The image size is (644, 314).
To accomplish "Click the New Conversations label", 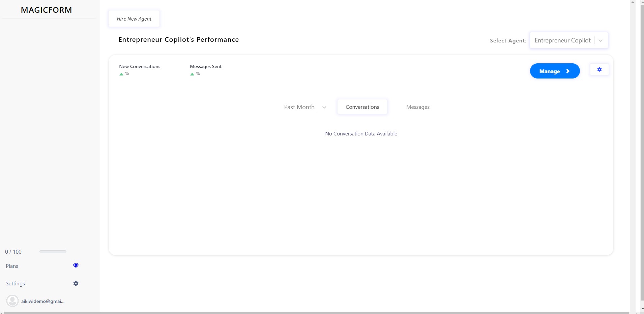I will click(x=140, y=66).
